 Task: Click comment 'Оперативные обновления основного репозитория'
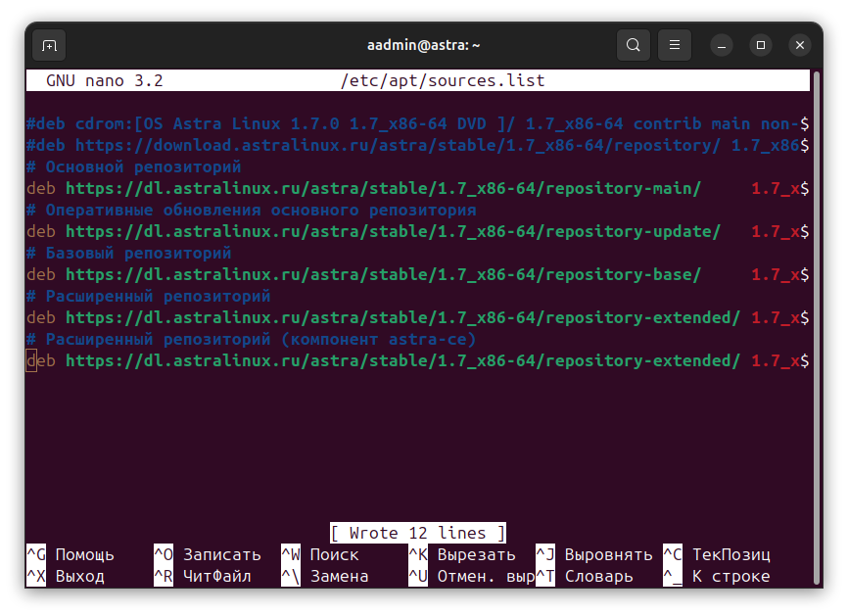click(252, 210)
